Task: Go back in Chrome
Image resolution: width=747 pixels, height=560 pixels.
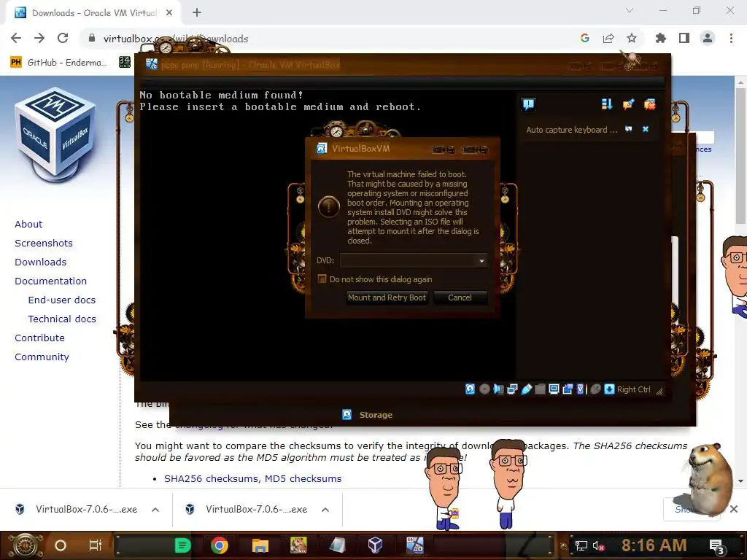Action: point(16,38)
